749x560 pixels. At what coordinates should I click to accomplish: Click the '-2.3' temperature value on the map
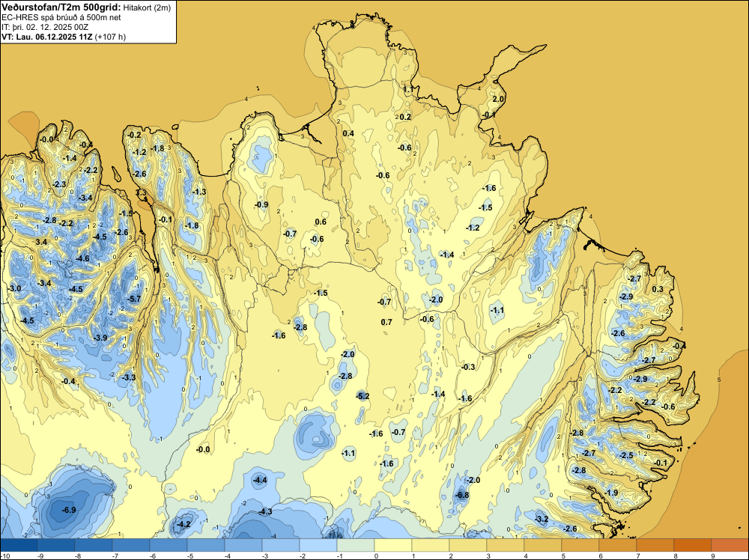[x=59, y=184]
